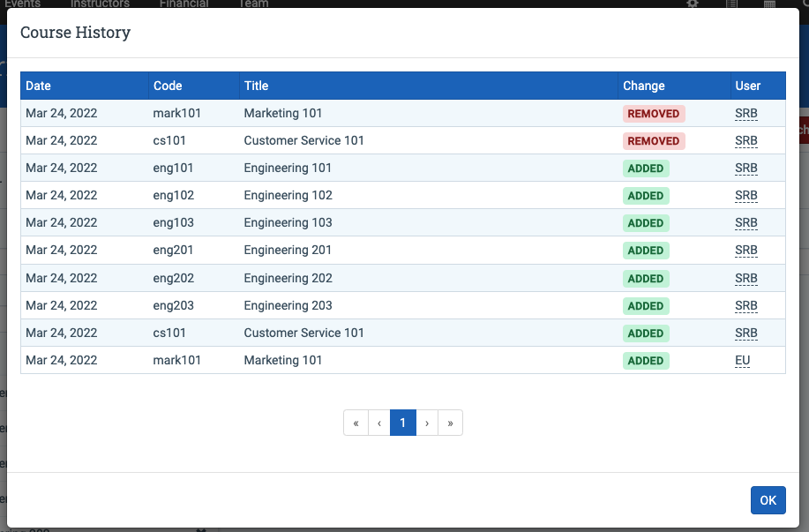
Task: Click REMOVED badge for Marketing 101
Action: [x=654, y=114]
